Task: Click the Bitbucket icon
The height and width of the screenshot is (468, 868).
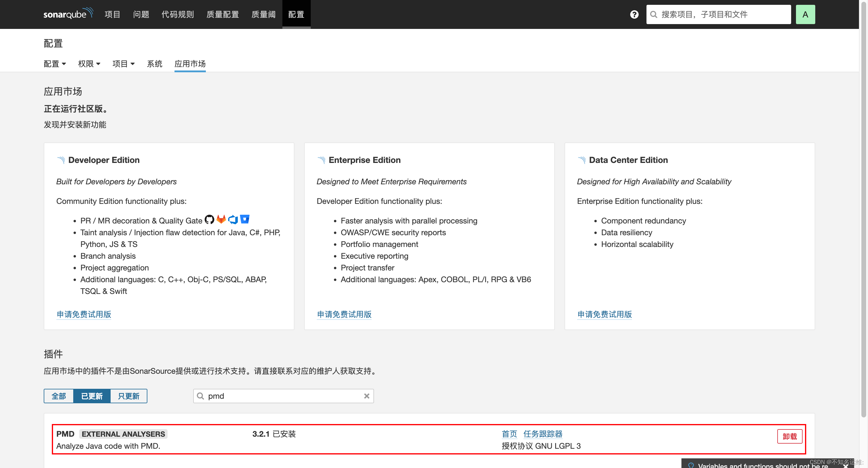Action: click(x=245, y=219)
